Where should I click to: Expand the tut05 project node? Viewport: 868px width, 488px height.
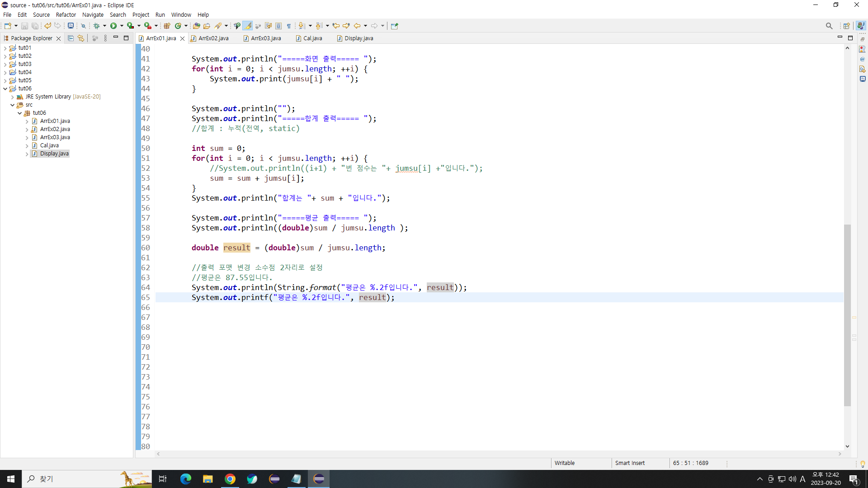tap(5, 80)
